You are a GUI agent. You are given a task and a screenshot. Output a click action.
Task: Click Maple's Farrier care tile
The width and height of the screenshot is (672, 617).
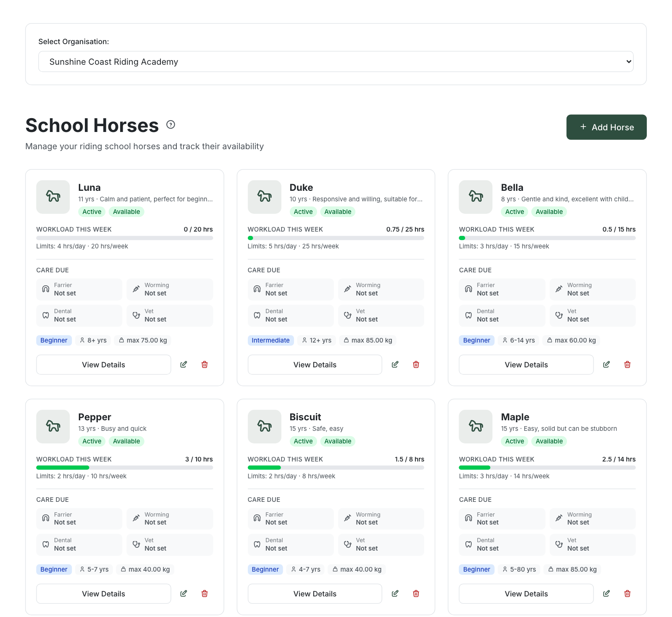click(502, 519)
